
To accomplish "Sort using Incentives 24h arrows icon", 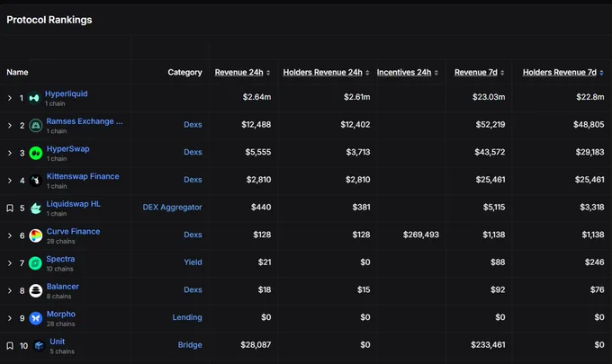I will click(436, 73).
